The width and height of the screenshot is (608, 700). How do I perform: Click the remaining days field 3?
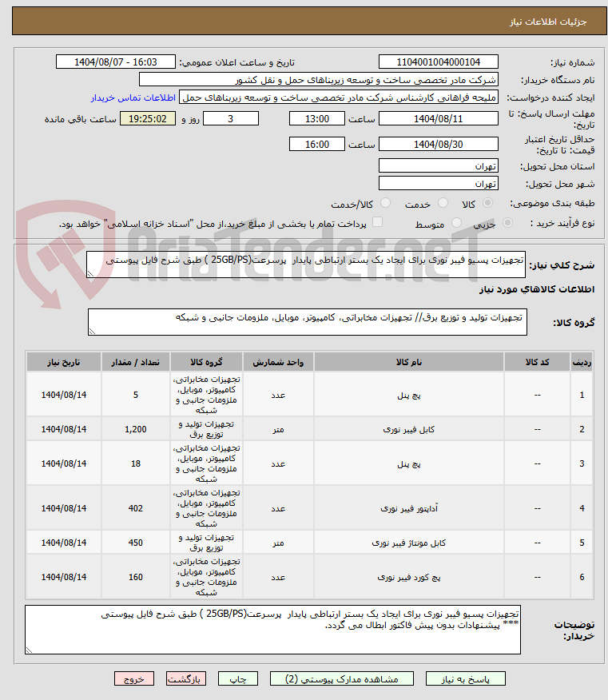[231, 119]
